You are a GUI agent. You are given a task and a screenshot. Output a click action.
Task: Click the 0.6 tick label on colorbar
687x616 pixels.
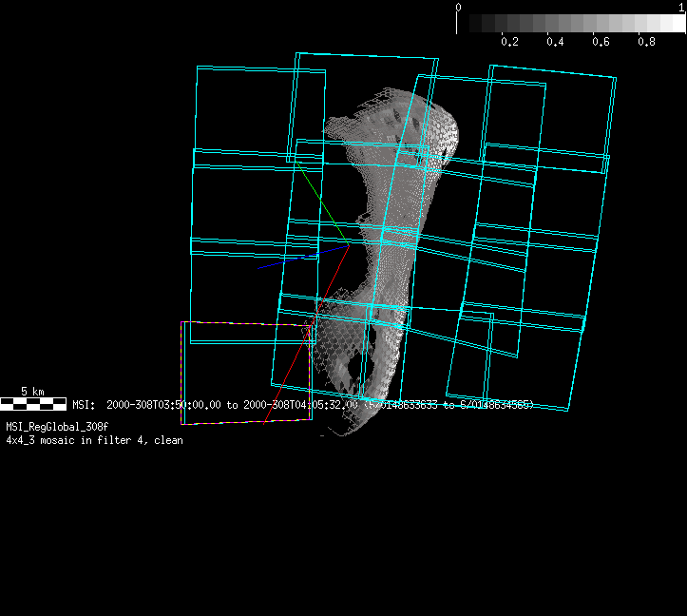601,43
